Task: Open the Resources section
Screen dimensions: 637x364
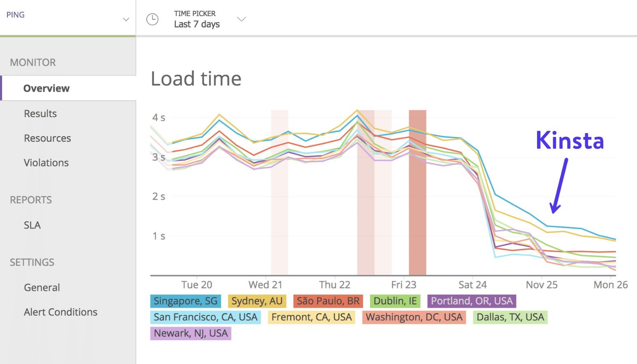Action: [47, 138]
